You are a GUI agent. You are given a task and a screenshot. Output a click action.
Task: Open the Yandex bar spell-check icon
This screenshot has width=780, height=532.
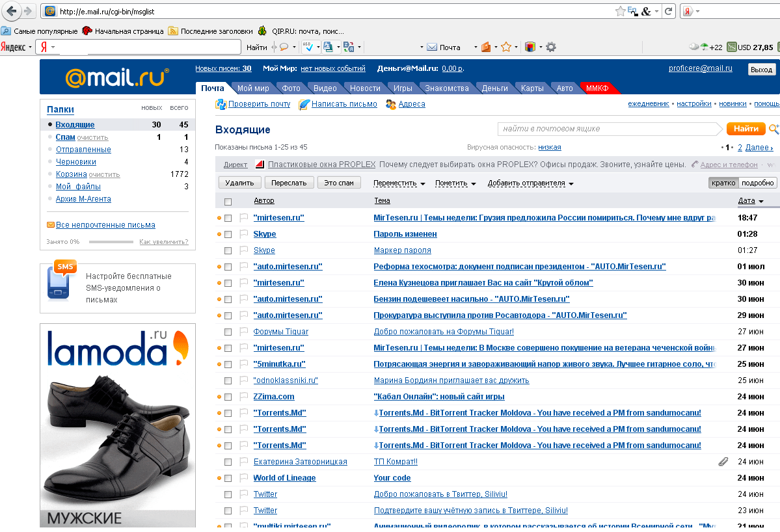[308, 47]
